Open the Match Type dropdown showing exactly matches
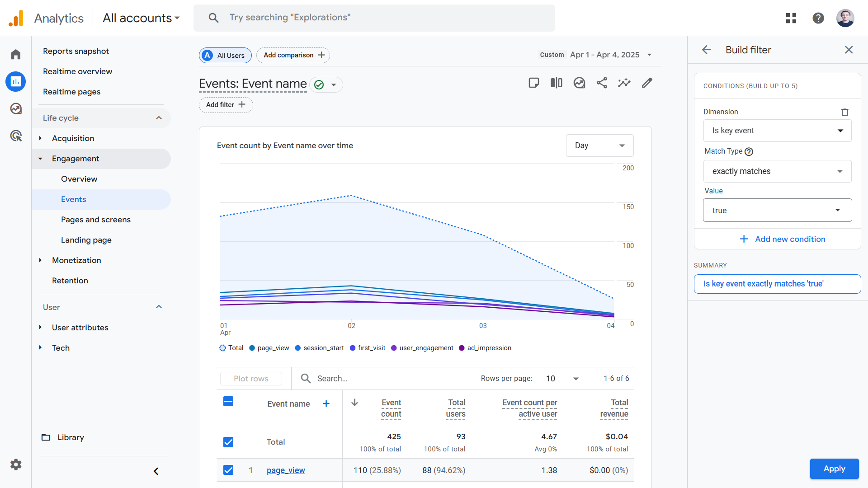The height and width of the screenshot is (488, 868). 777,171
